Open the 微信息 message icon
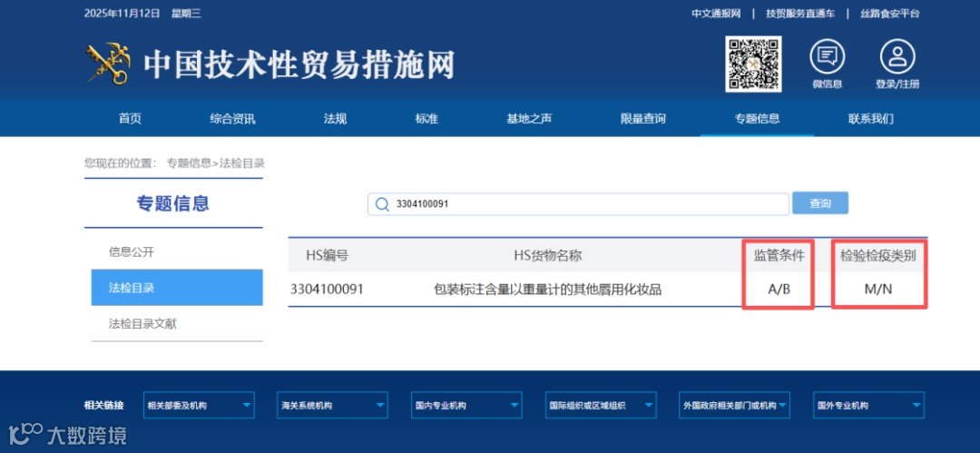Image resolution: width=980 pixels, height=453 pixels. [827, 56]
